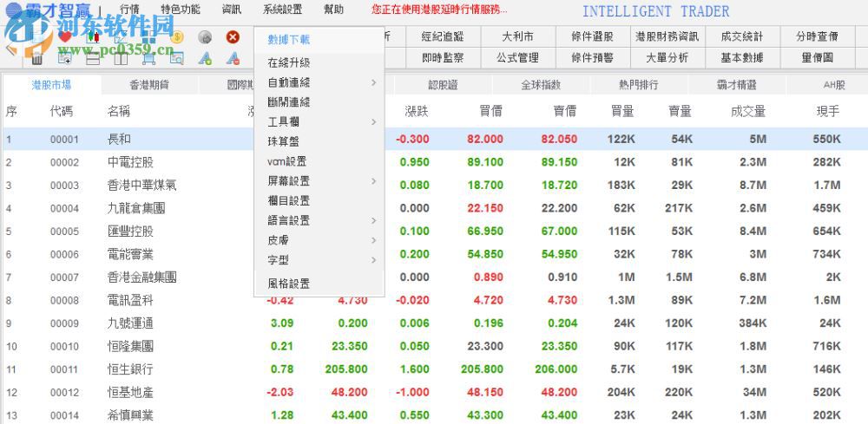Image resolution: width=868 pixels, height=424 pixels.
Task: Switch to the 全球指數 tab
Action: coord(541,85)
